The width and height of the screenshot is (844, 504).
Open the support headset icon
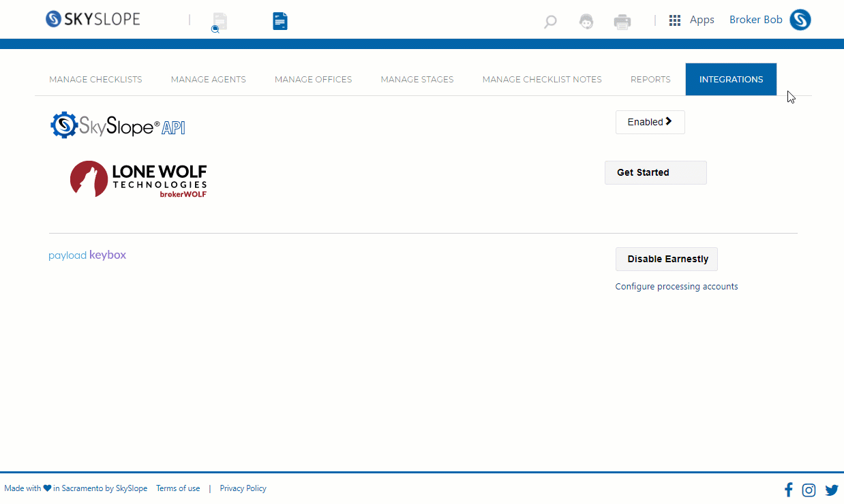pyautogui.click(x=586, y=21)
